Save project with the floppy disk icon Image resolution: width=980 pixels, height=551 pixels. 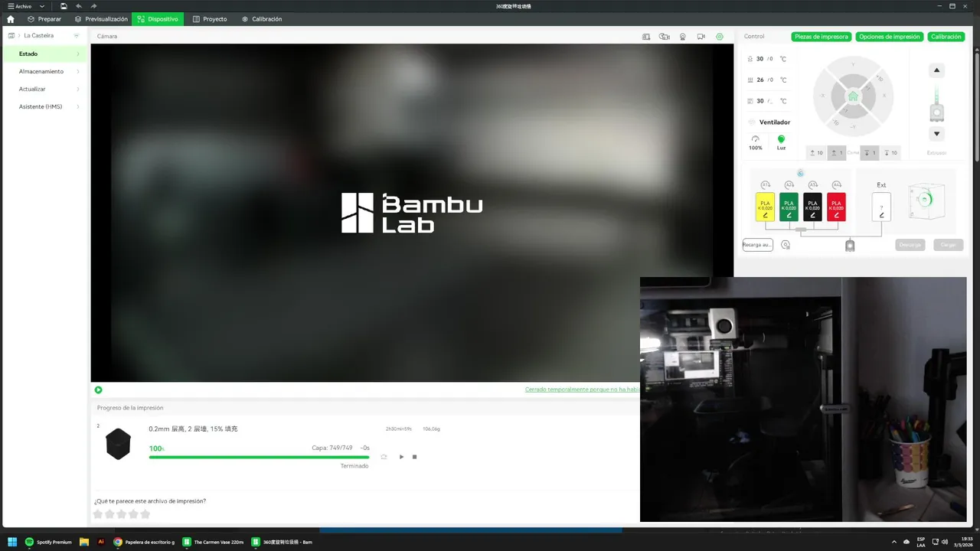point(64,6)
